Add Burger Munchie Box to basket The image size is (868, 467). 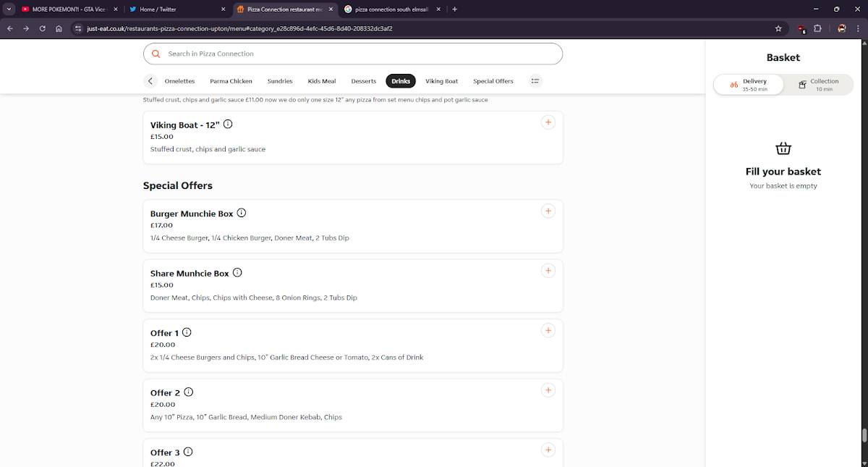[548, 211]
